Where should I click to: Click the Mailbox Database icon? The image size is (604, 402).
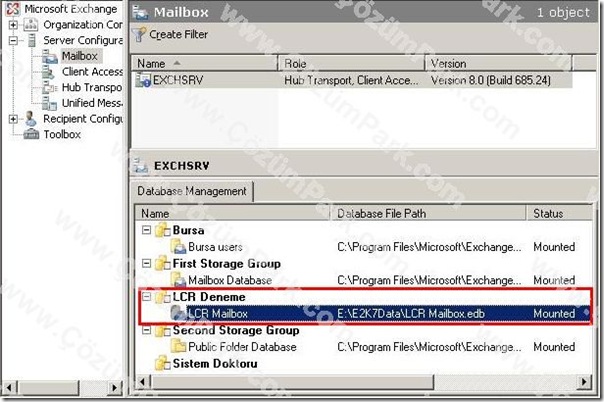pos(178,280)
